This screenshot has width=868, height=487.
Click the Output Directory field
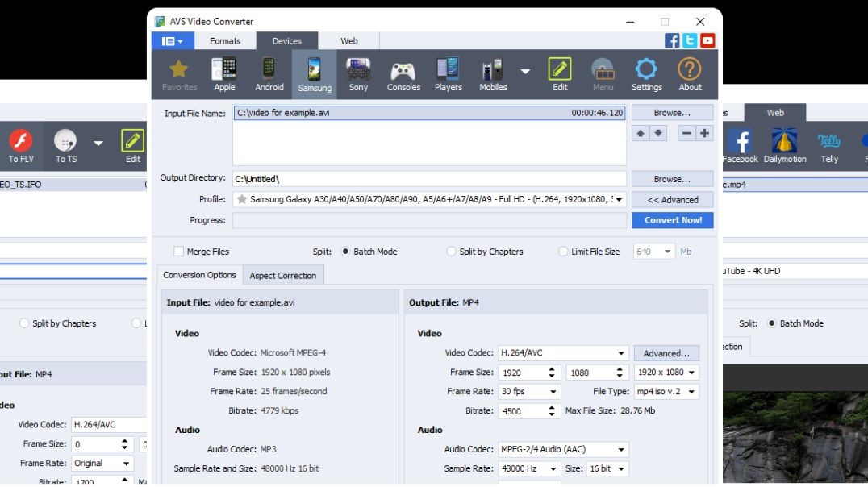tap(429, 179)
